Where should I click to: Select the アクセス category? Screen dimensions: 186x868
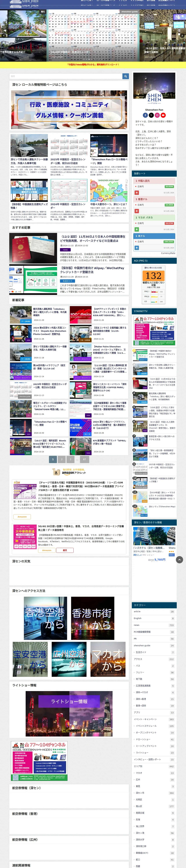pos(154,659)
